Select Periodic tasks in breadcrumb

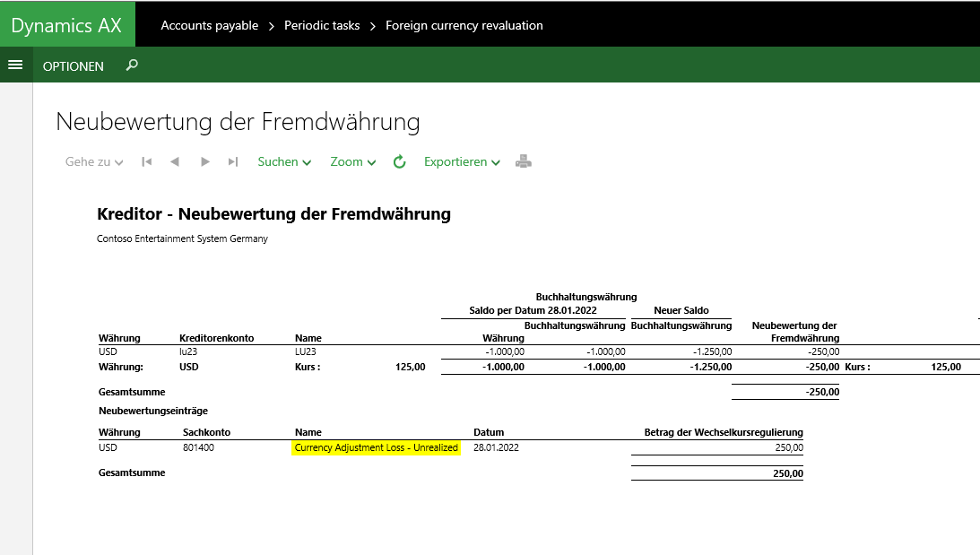click(x=322, y=25)
